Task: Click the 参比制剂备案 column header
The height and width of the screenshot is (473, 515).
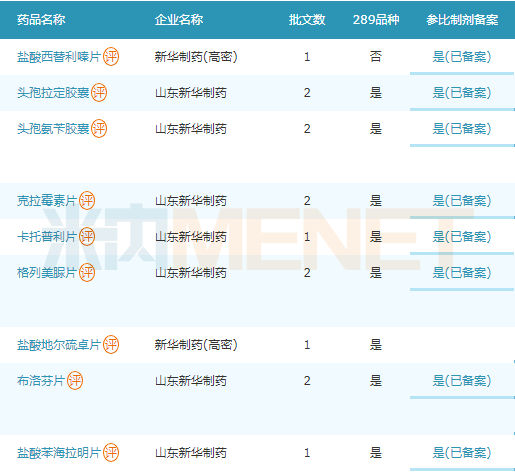Action: pyautogui.click(x=462, y=20)
